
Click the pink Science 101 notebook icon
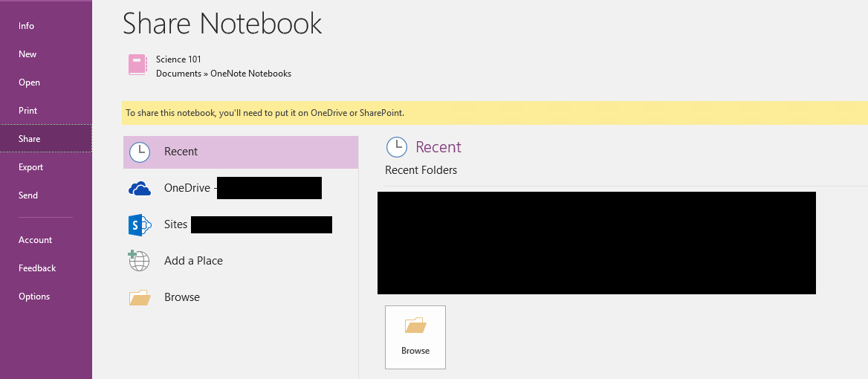137,65
